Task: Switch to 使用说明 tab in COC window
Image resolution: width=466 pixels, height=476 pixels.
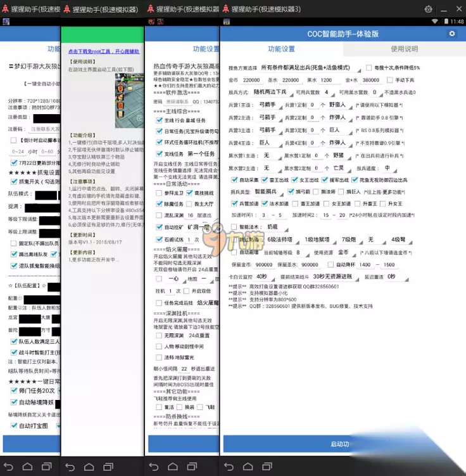Action: tap(404, 49)
